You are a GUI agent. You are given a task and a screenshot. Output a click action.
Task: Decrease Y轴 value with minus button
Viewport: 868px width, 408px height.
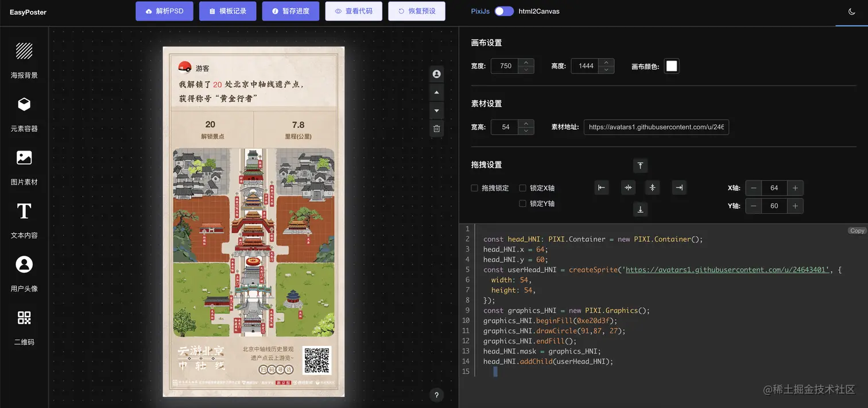pos(754,206)
